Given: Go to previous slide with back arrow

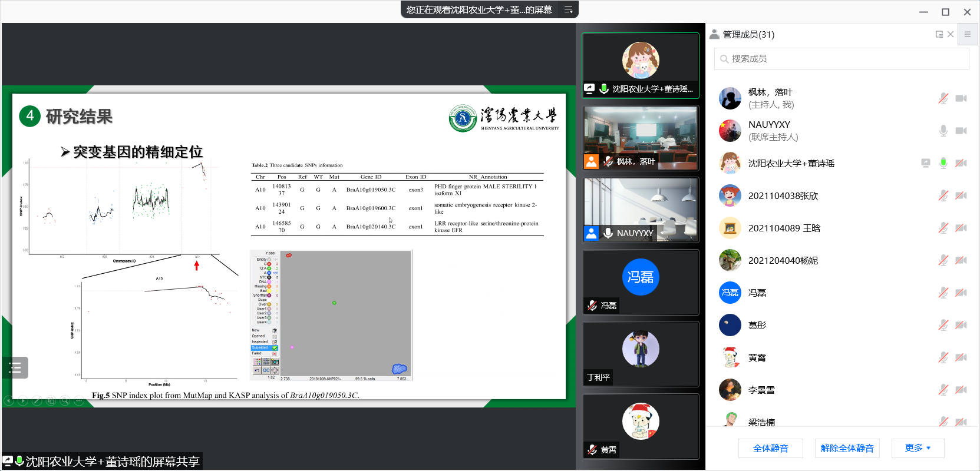Looking at the screenshot, I should (9, 401).
